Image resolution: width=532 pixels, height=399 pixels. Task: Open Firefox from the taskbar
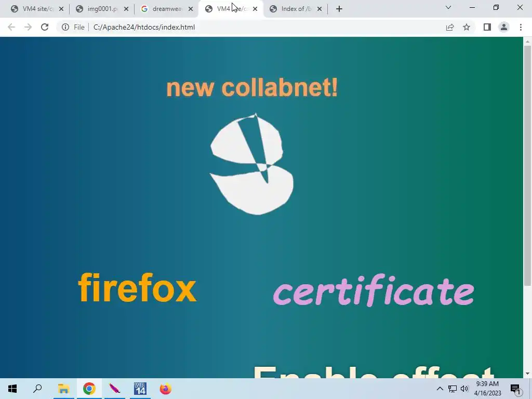[166, 389]
